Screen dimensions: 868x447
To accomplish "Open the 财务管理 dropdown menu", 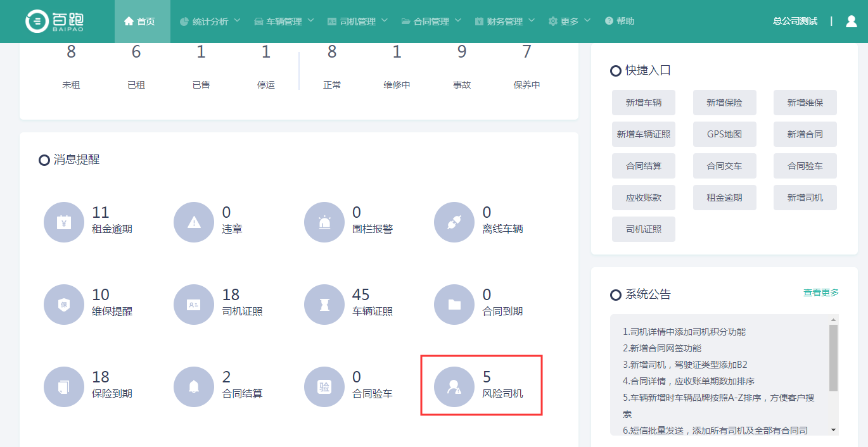I will [504, 22].
